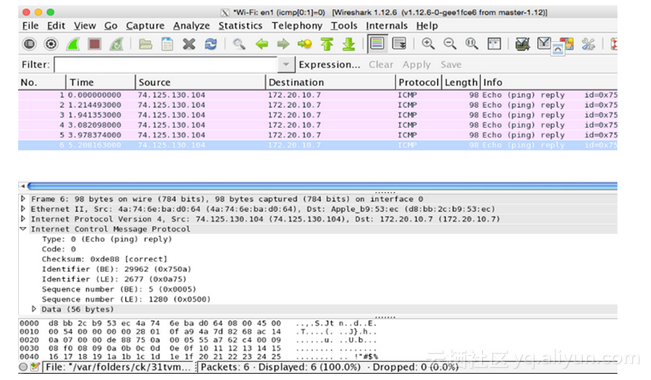The height and width of the screenshot is (380, 651).
Task: Toggle colorize packet list
Action: click(x=377, y=44)
